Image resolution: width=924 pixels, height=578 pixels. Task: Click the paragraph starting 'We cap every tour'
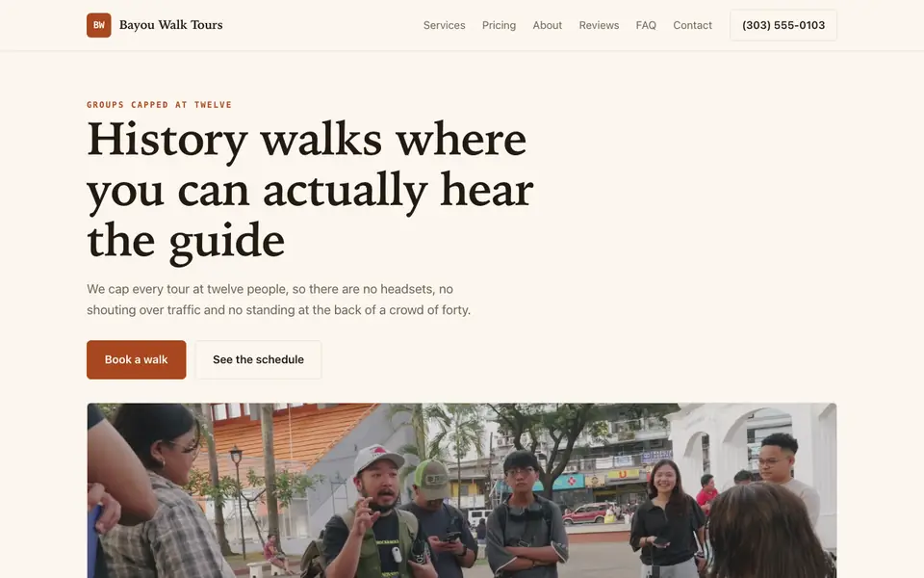click(x=279, y=300)
